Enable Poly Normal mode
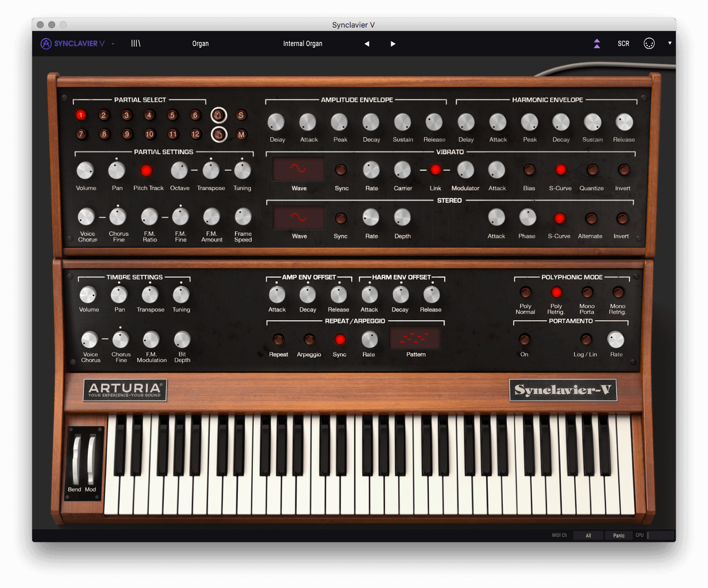Viewport: 708px width, 588px height. pos(525,293)
